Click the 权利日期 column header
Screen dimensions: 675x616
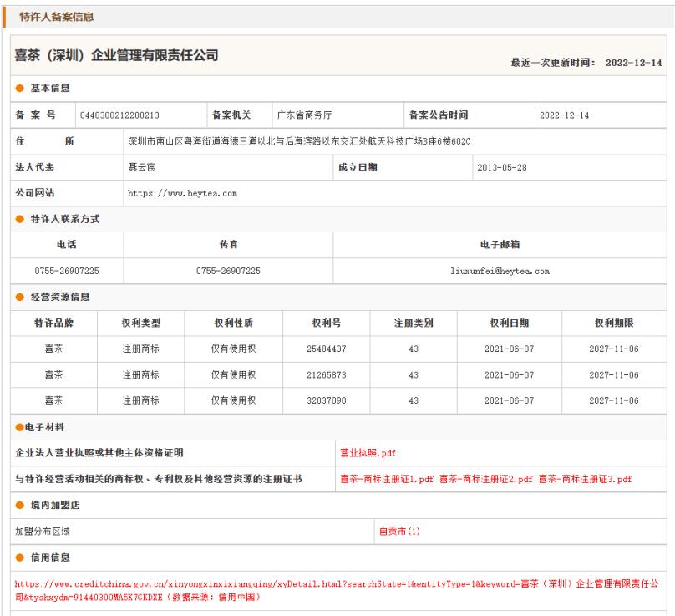click(x=510, y=323)
